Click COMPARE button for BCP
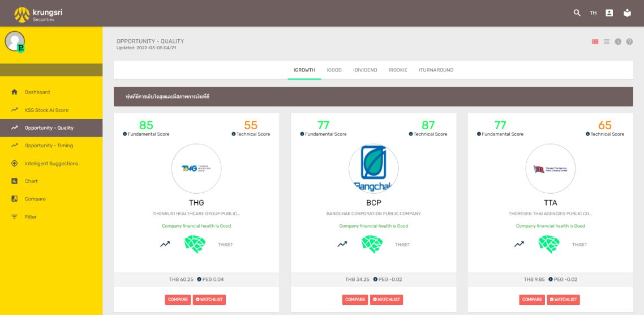The image size is (644, 315). point(355,300)
